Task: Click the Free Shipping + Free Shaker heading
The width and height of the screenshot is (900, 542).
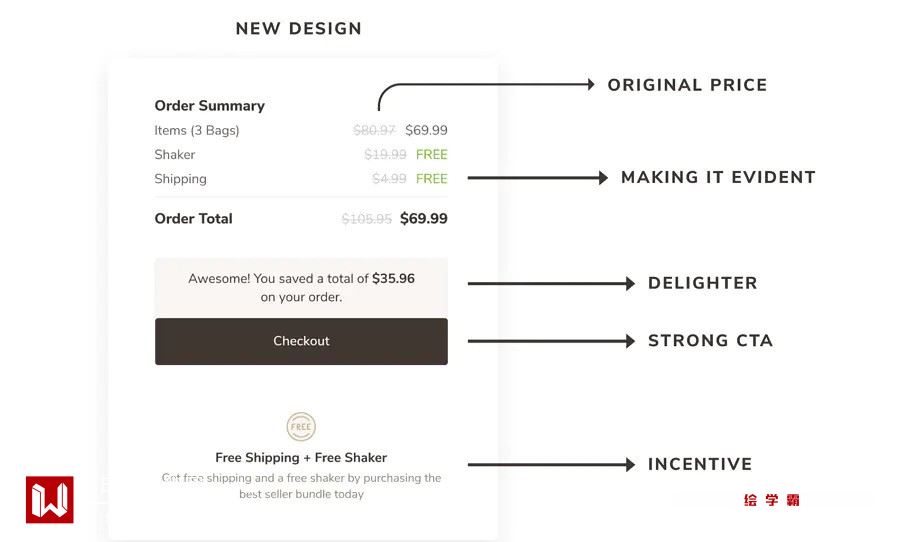Action: point(301,458)
